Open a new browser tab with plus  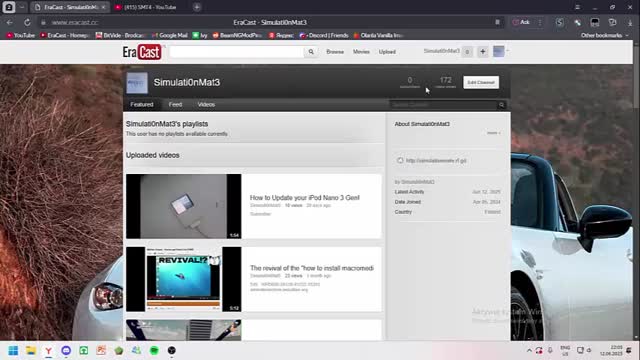197,7
